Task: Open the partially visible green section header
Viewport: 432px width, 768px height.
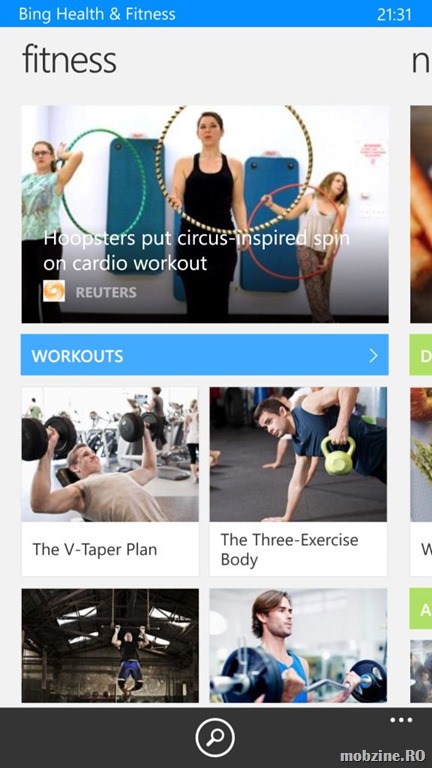Action: 421,355
